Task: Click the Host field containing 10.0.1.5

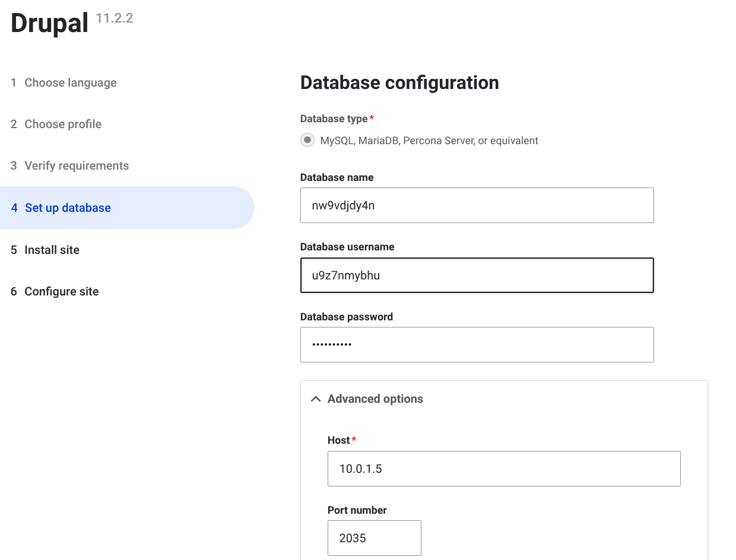Action: click(x=503, y=469)
